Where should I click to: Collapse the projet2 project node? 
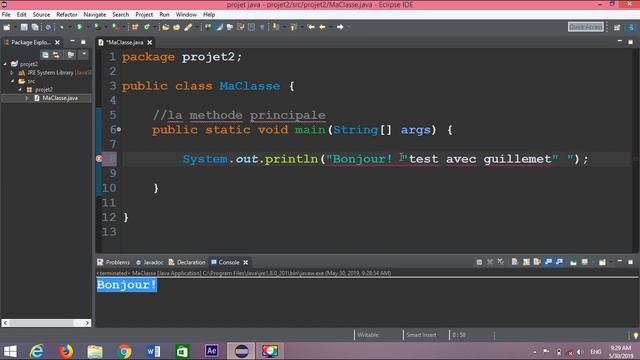click(5, 64)
